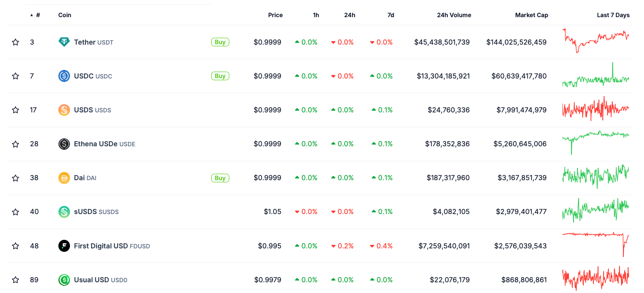This screenshot has height=293, width=644.
Task: Click the Dai coin logo icon
Action: click(x=64, y=178)
